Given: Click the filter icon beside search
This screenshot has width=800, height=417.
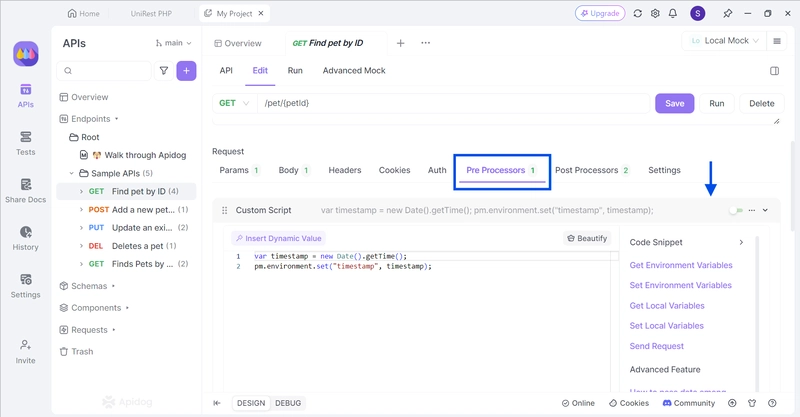Looking at the screenshot, I should tap(164, 71).
